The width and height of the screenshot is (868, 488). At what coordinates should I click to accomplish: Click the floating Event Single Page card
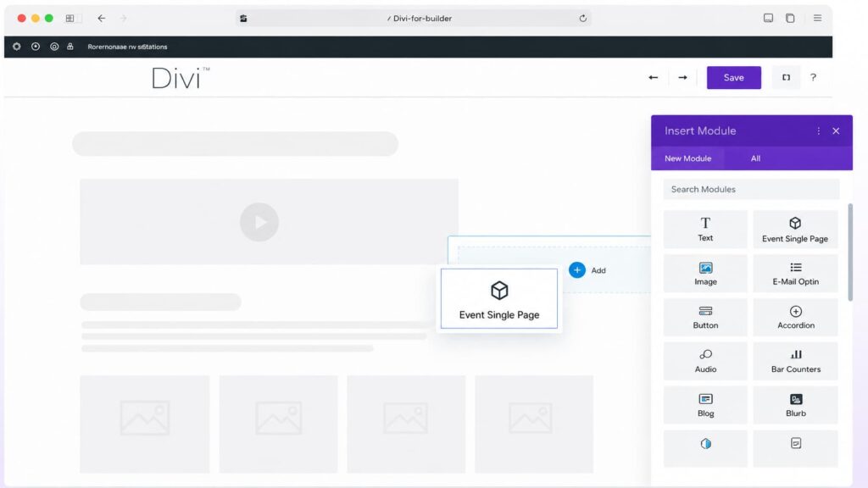tap(498, 299)
